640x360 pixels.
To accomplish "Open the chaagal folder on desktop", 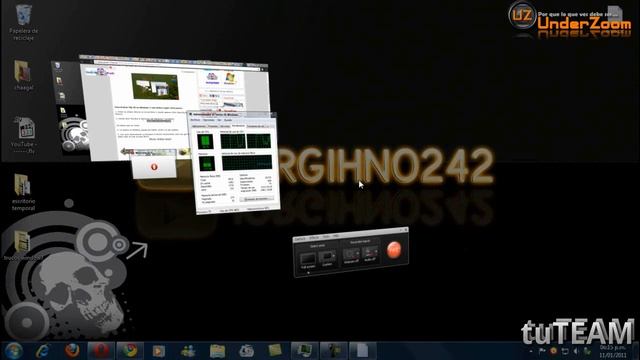I will pyautogui.click(x=23, y=76).
